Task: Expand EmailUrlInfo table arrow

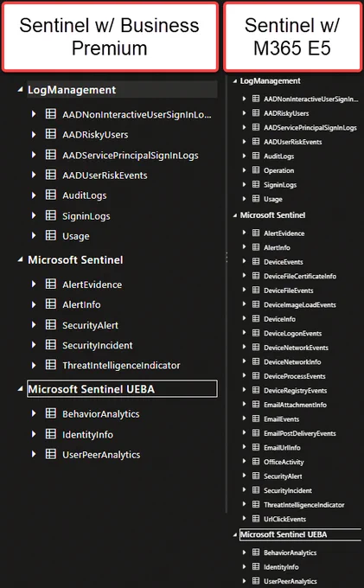Action: pyautogui.click(x=244, y=447)
